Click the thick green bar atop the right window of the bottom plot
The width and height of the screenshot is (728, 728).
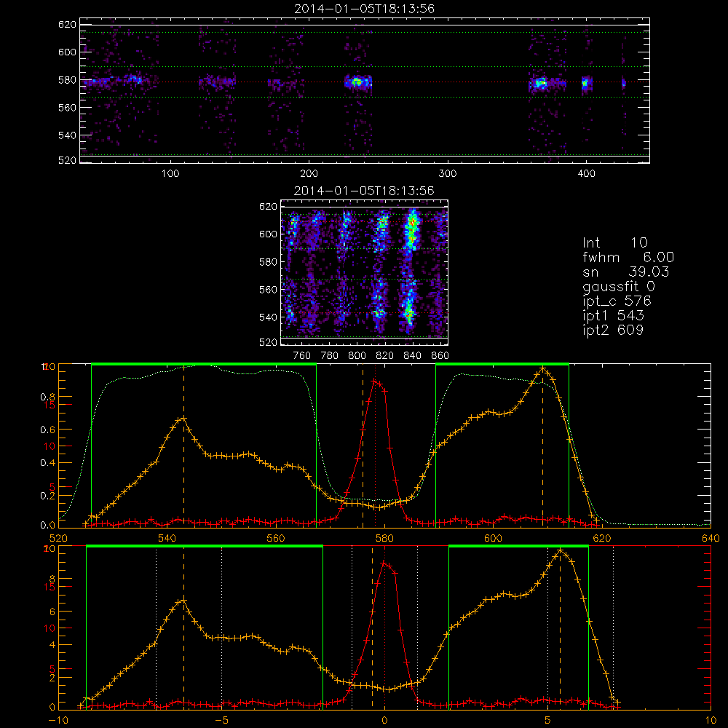pyautogui.click(x=518, y=546)
